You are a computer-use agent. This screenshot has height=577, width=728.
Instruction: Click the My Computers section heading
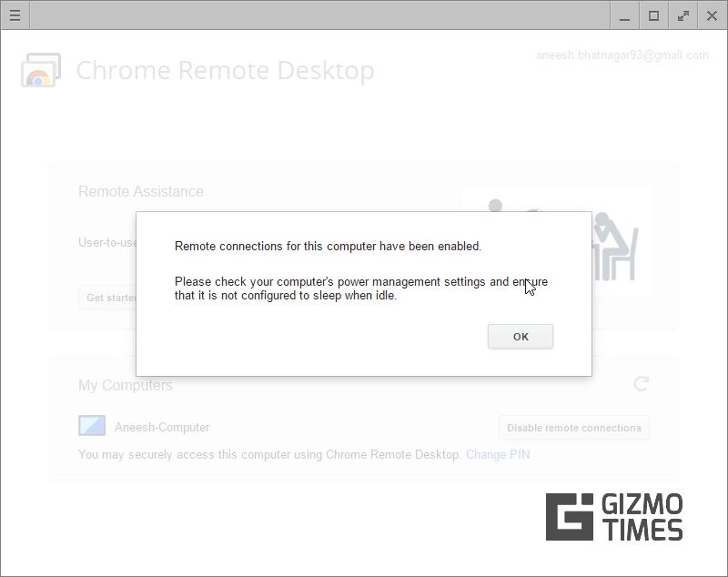(x=125, y=385)
